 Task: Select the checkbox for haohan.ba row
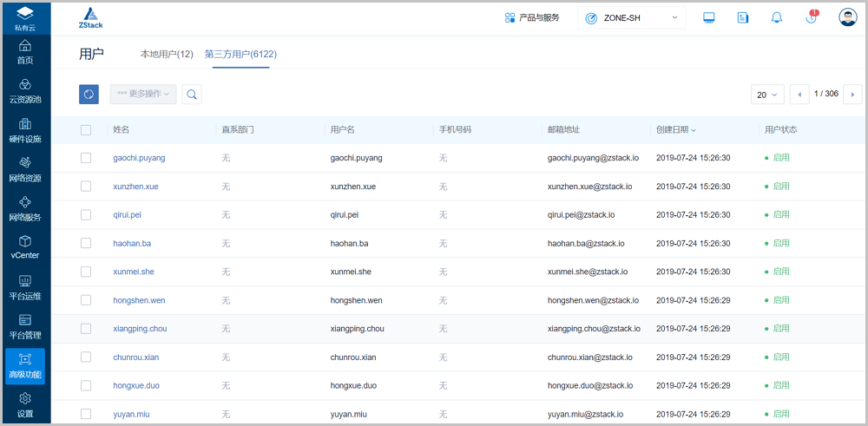click(x=86, y=244)
